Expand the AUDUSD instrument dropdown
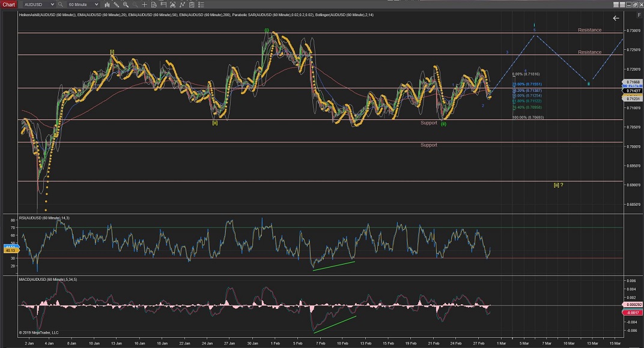This screenshot has height=348, width=644. (52, 4)
